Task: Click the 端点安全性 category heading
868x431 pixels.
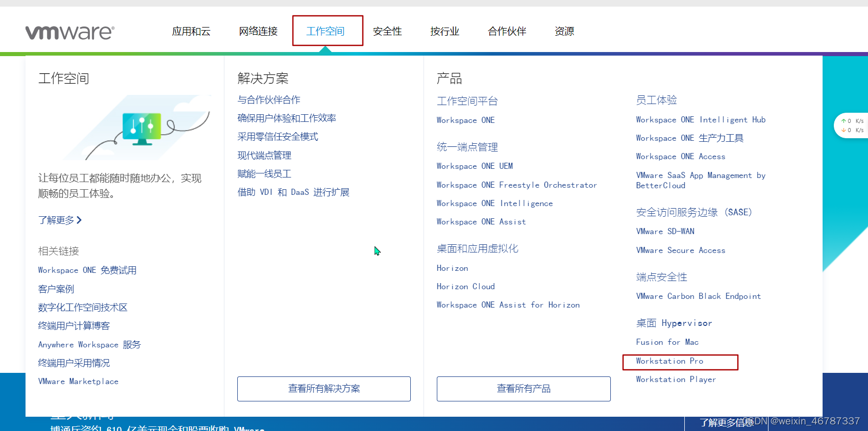Action: tap(662, 277)
